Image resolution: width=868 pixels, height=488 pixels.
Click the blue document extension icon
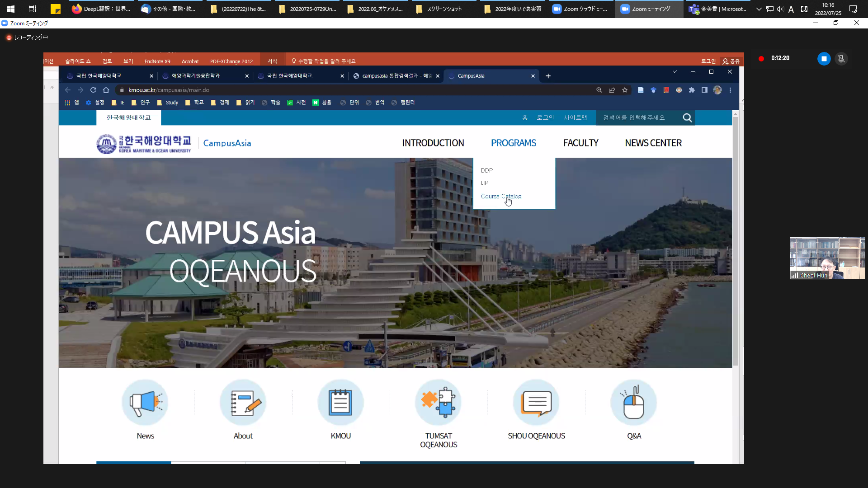tap(641, 90)
